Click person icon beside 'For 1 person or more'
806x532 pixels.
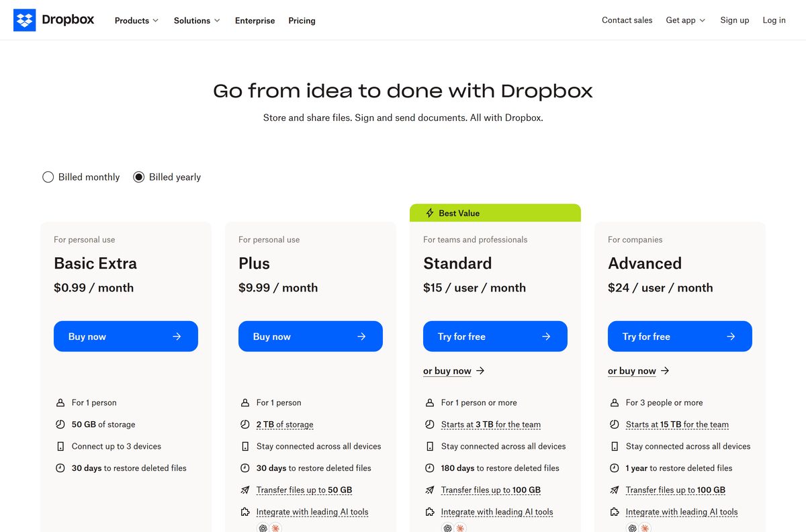(x=430, y=403)
